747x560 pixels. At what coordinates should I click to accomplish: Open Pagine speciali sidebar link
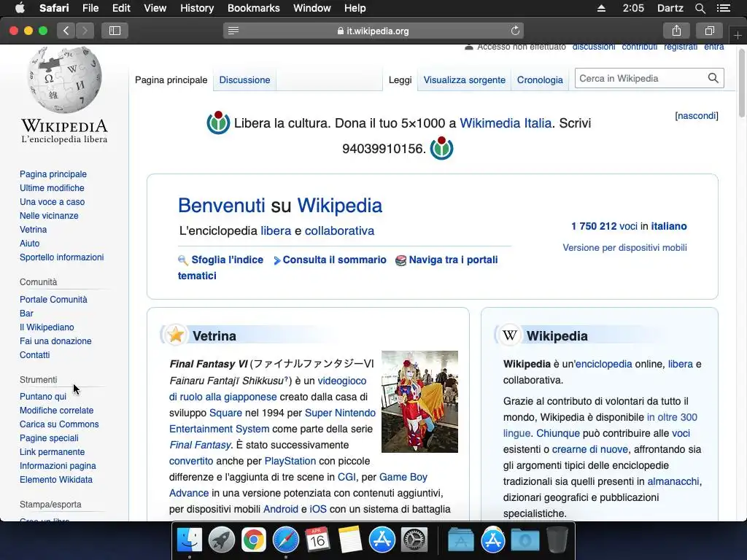[x=49, y=438]
